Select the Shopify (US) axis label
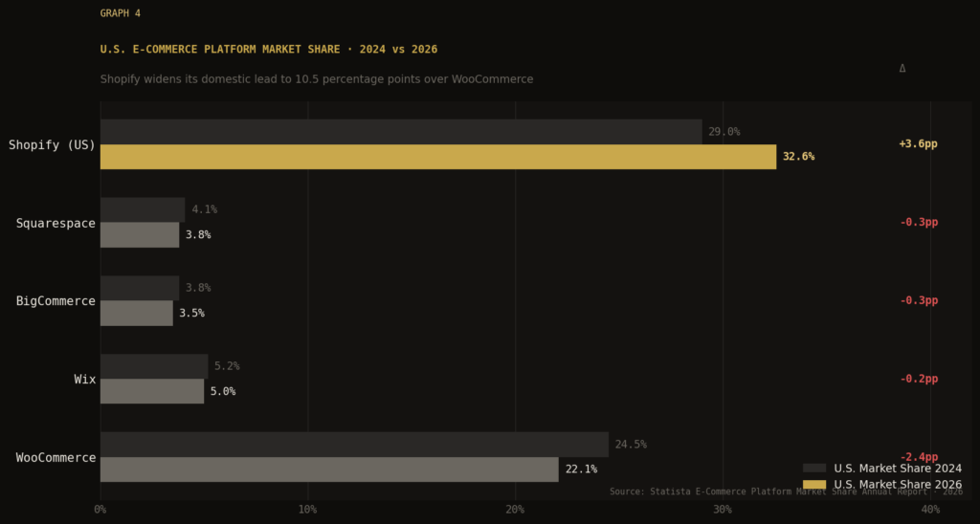980x524 pixels. pyautogui.click(x=52, y=145)
